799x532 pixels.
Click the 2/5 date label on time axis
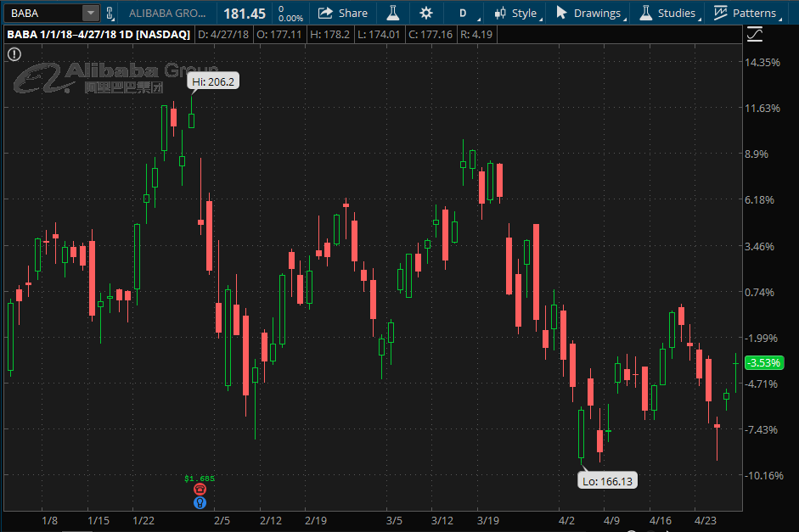tap(222, 521)
